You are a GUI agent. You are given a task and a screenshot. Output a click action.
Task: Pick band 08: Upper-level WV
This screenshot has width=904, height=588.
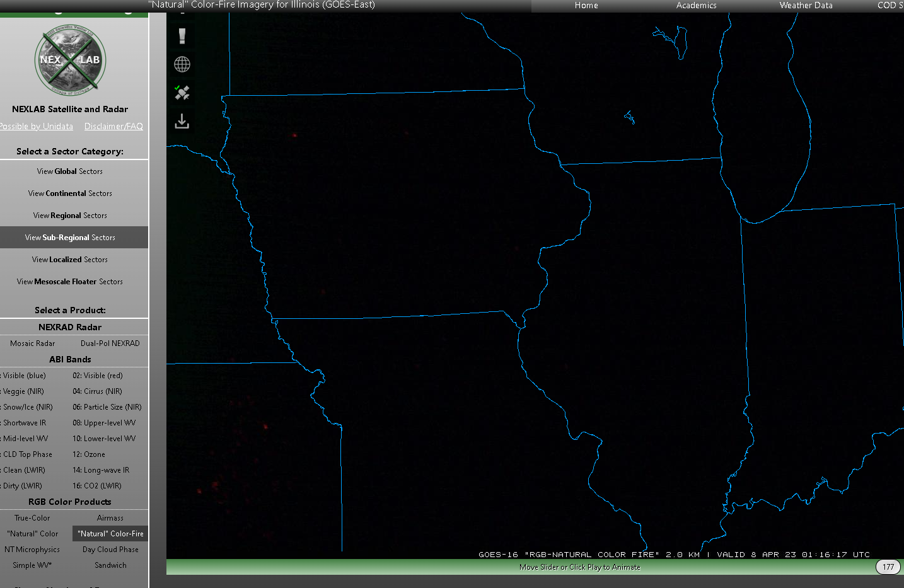point(104,423)
